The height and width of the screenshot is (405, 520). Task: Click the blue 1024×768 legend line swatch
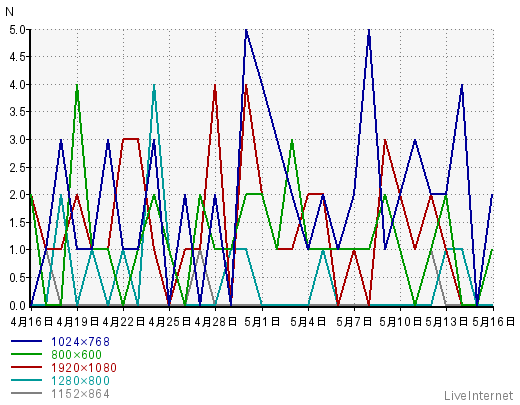26,341
